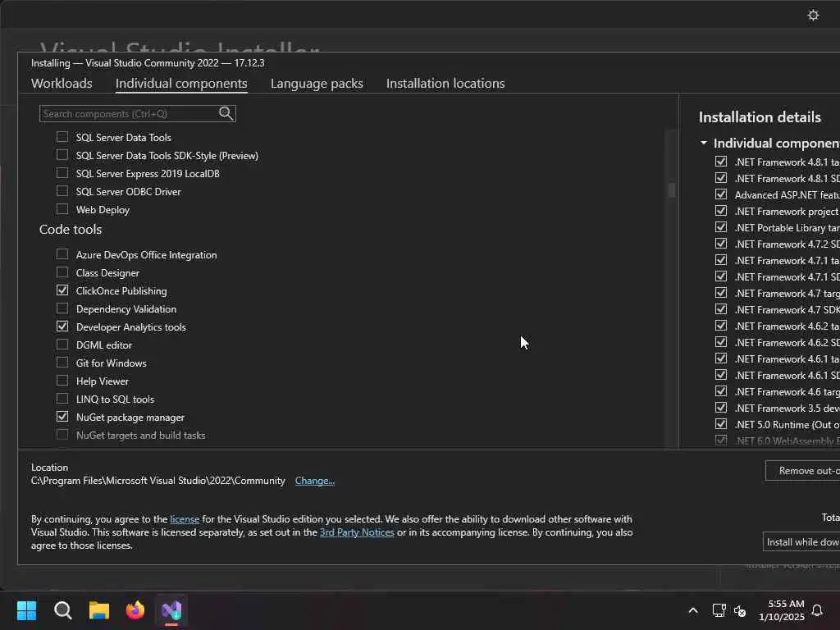Switch to the Workloads tab
840x630 pixels.
62,84
